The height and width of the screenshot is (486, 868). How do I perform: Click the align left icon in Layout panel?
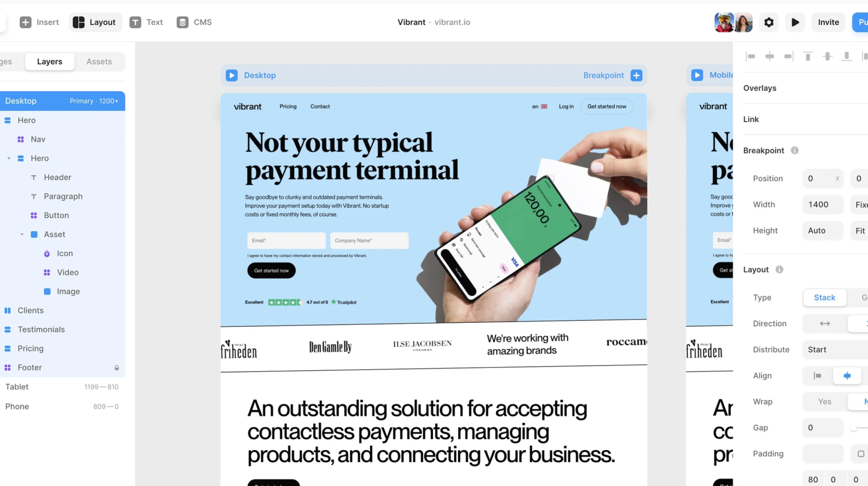point(818,376)
